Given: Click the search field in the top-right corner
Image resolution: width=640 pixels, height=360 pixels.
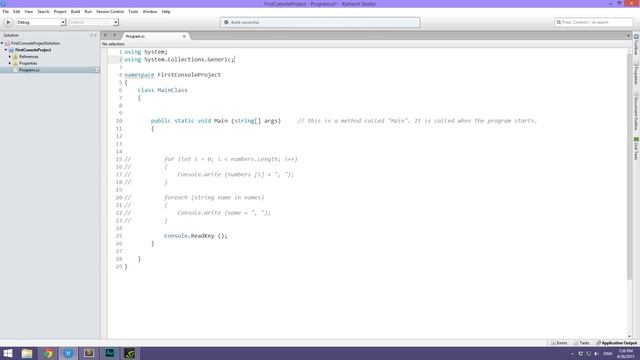Looking at the screenshot, I should [593, 22].
